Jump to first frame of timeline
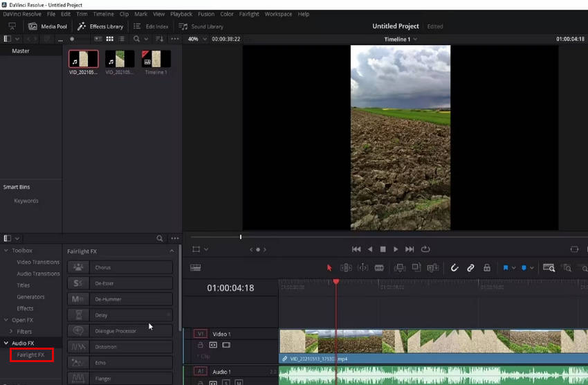 coord(356,249)
